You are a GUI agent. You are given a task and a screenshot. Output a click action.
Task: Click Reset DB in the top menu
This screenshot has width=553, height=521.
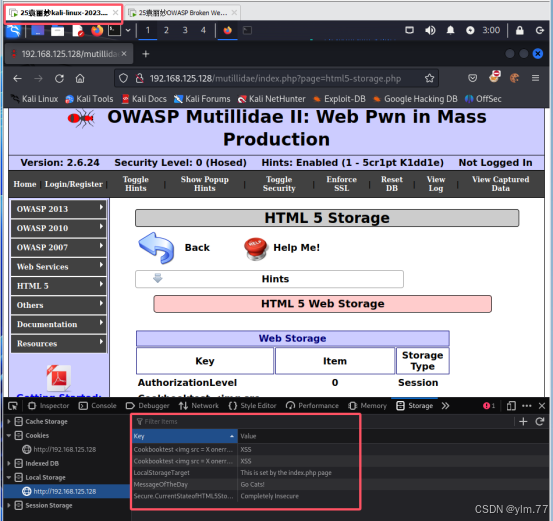[x=391, y=184]
